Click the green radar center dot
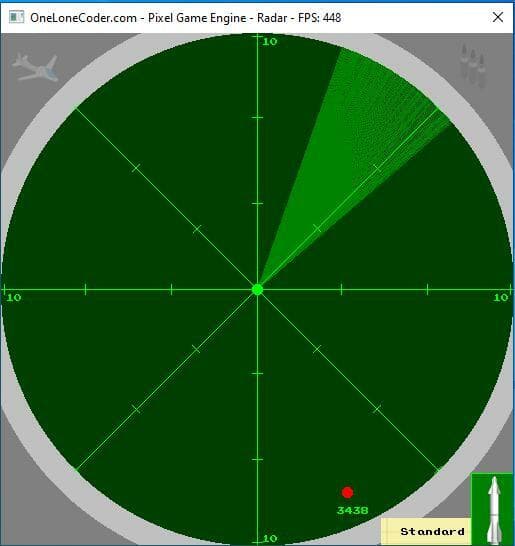Screen dimensions: 515x546 point(257,289)
